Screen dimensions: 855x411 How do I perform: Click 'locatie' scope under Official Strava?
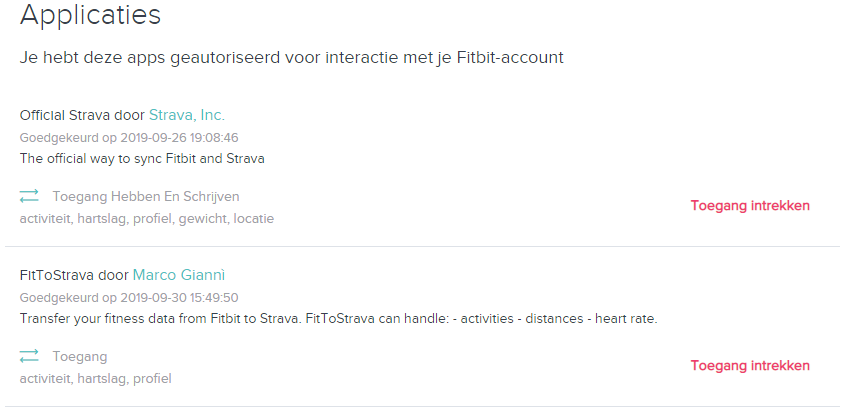point(254,218)
